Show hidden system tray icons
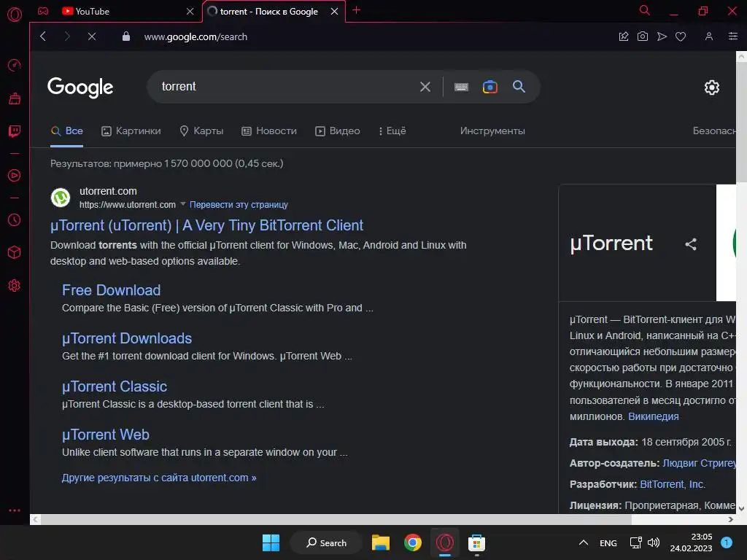This screenshot has width=747, height=560. 583,542
